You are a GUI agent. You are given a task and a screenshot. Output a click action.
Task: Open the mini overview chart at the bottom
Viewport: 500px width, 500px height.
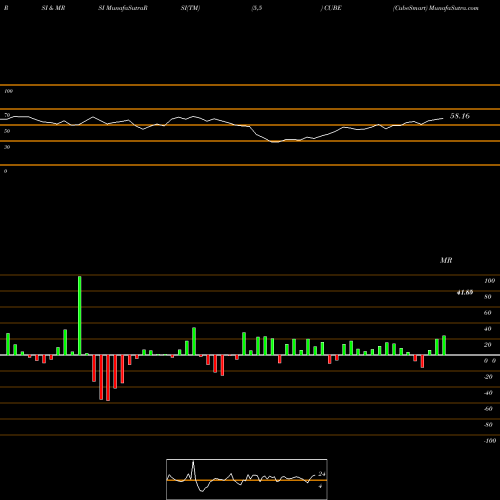point(247,479)
